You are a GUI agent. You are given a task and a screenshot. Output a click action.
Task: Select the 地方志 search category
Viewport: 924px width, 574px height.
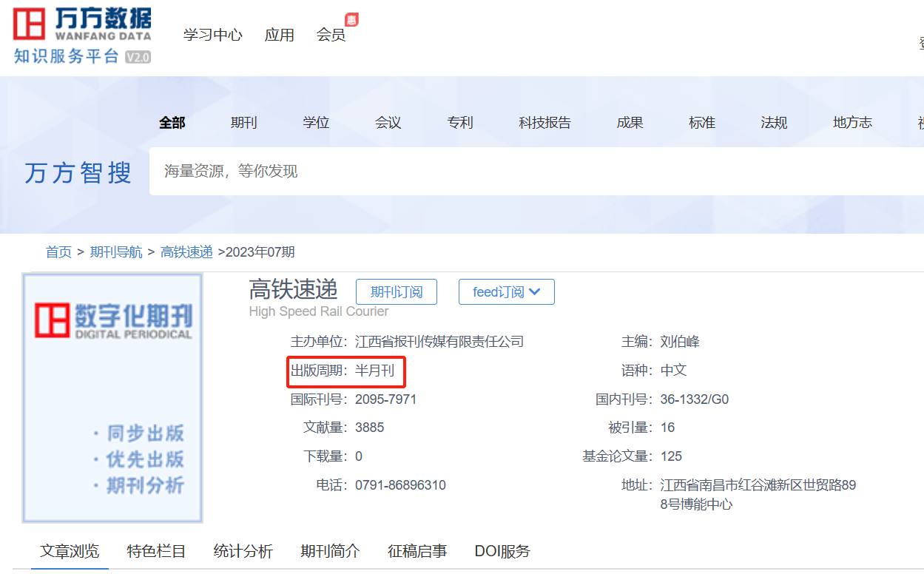[852, 123]
